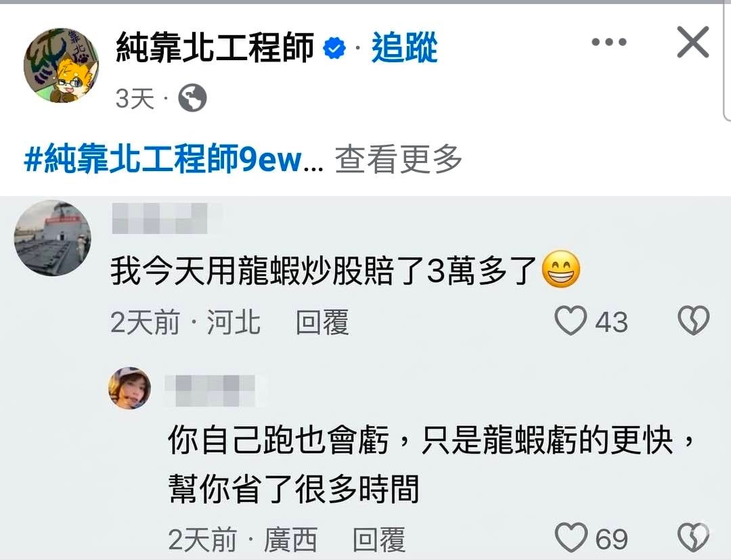Click the verified badge next to 純靠北工程師
Image resolution: width=731 pixels, height=560 pixels.
coord(334,48)
